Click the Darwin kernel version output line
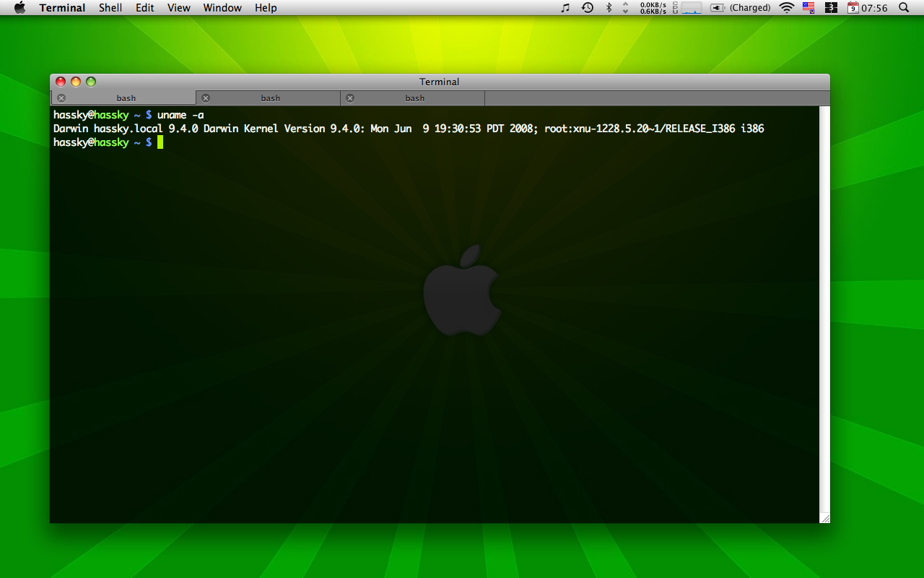Screen dimensions: 924x578 click(x=409, y=129)
